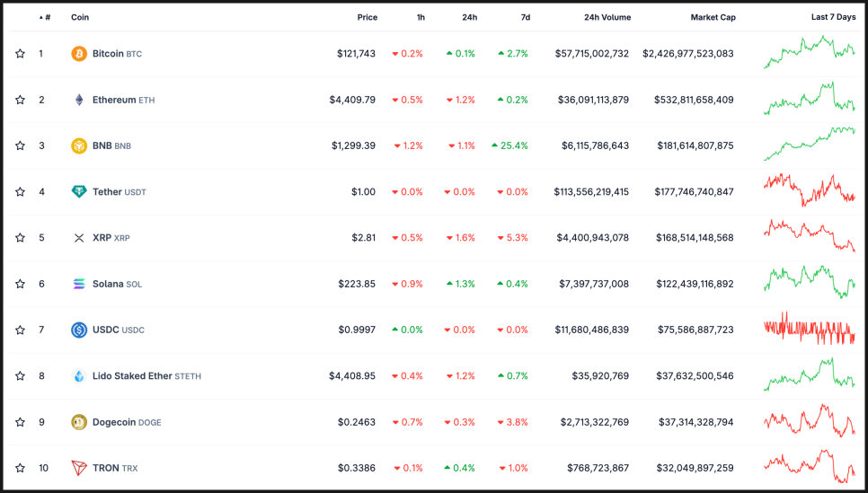This screenshot has height=493, width=868.
Task: Click the XRP logo icon
Action: (x=79, y=238)
